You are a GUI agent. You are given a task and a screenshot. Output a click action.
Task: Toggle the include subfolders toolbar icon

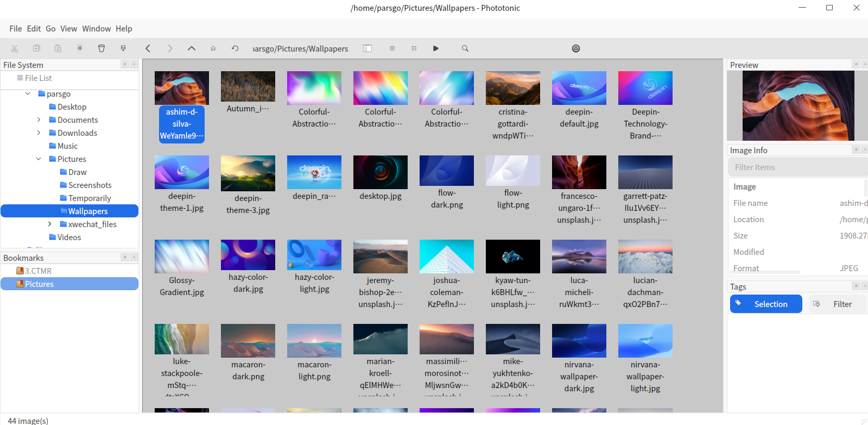point(368,48)
